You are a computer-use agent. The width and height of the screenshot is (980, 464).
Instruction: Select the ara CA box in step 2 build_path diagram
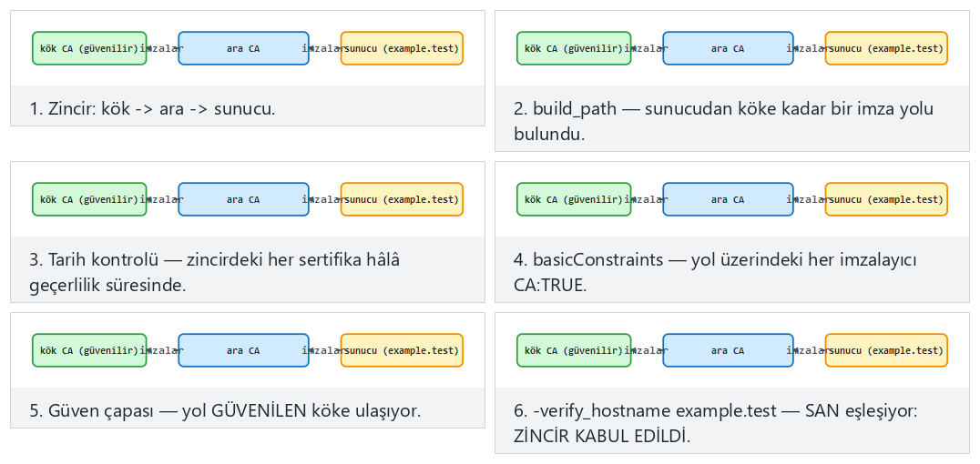(728, 48)
